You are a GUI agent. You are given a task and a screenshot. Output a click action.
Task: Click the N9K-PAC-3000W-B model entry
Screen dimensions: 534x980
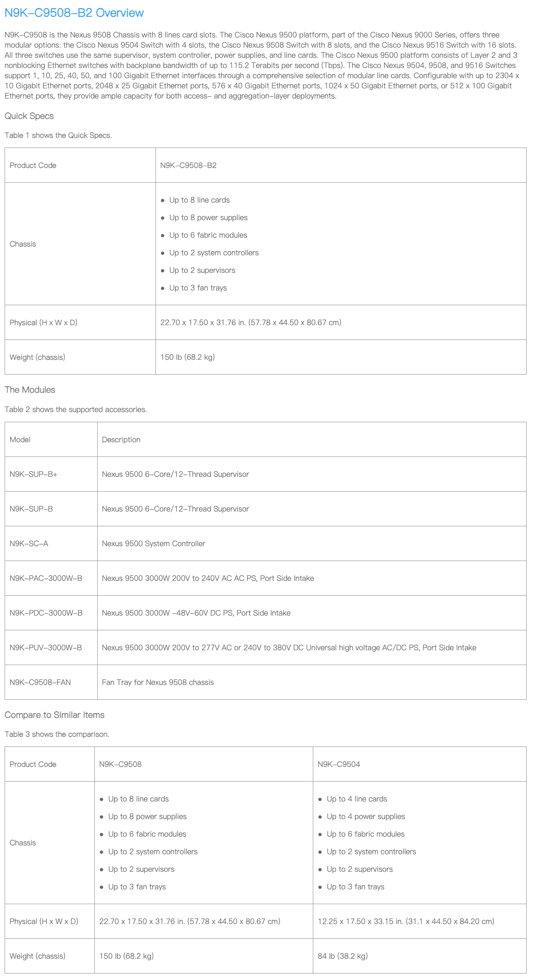[x=46, y=578]
